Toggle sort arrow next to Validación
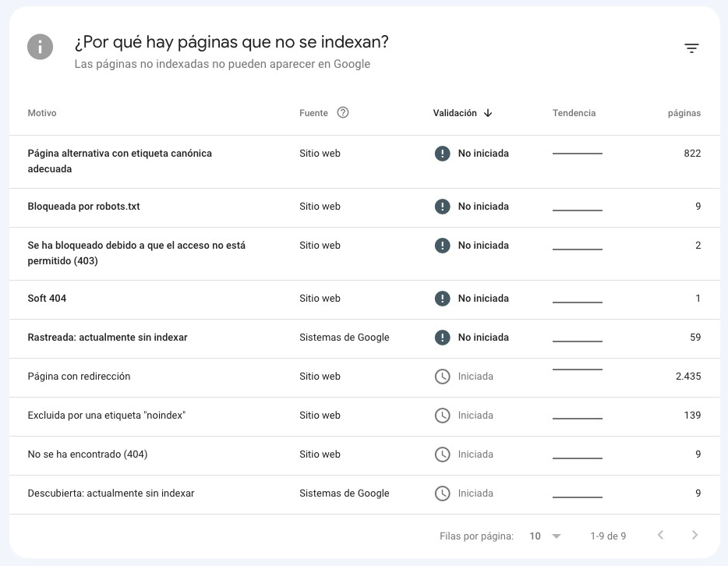The image size is (728, 566). pyautogui.click(x=487, y=113)
